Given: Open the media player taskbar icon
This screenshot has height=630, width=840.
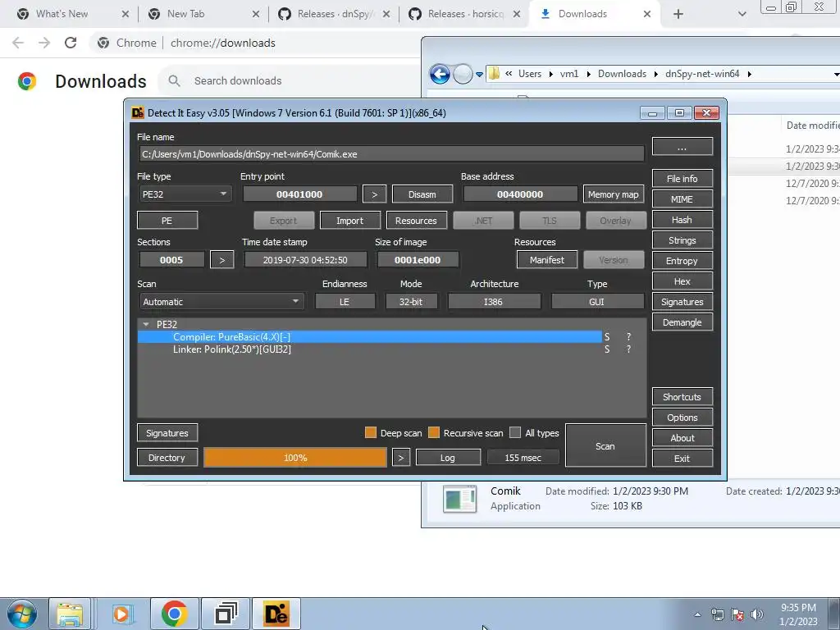Looking at the screenshot, I should pos(121,614).
